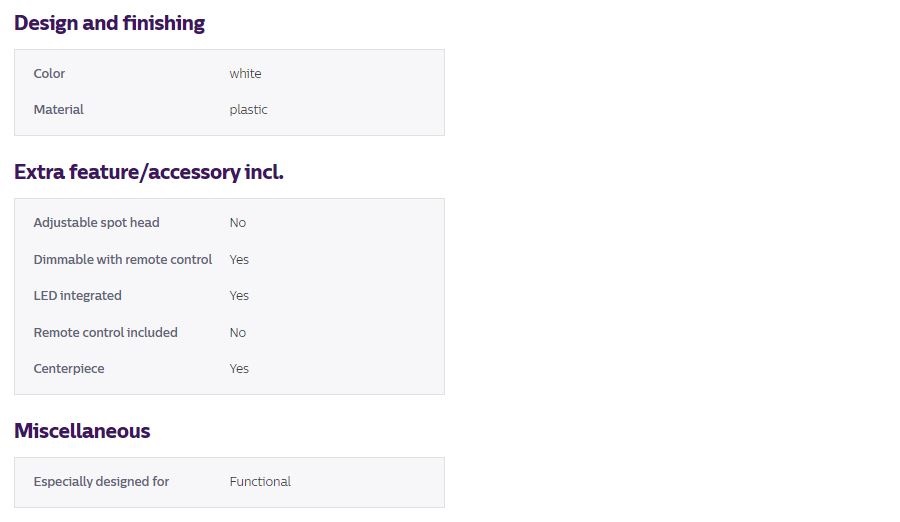900x522 pixels.
Task: Click the Miscellaneous heading
Action: [82, 431]
